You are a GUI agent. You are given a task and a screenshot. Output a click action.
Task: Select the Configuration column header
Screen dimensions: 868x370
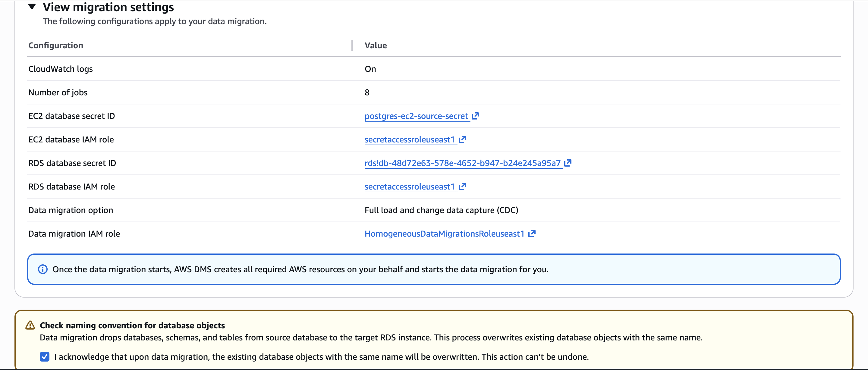[x=55, y=45]
